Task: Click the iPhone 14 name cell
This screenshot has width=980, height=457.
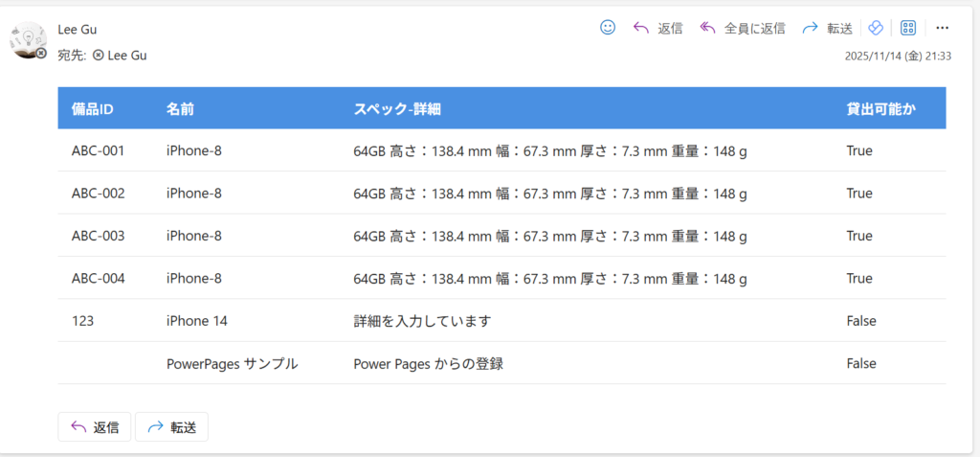Action: 197,321
